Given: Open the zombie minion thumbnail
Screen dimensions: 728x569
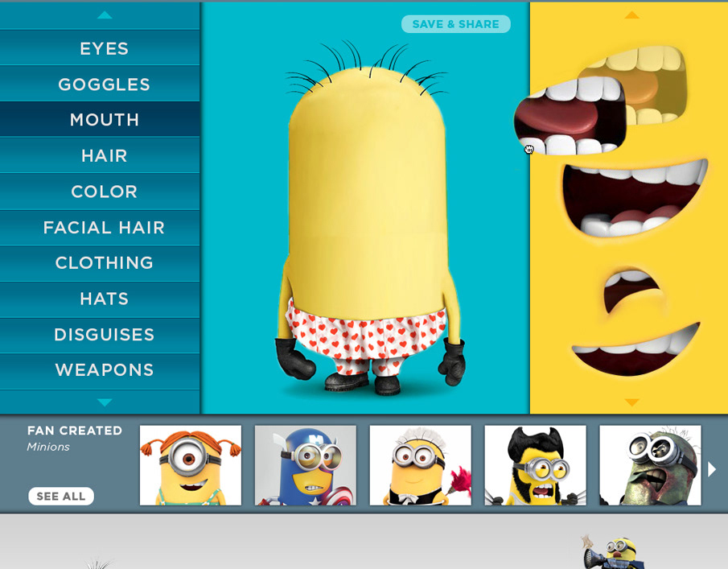Looking at the screenshot, I should 650,465.
